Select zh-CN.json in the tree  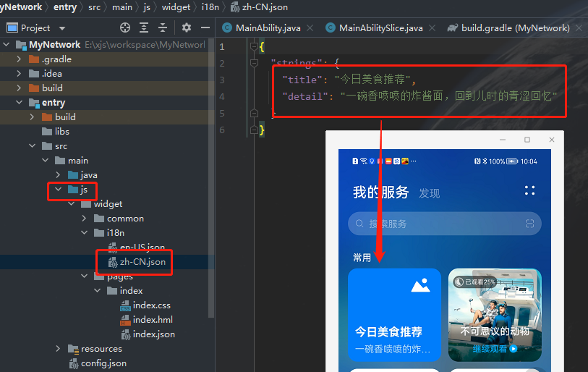click(x=137, y=262)
